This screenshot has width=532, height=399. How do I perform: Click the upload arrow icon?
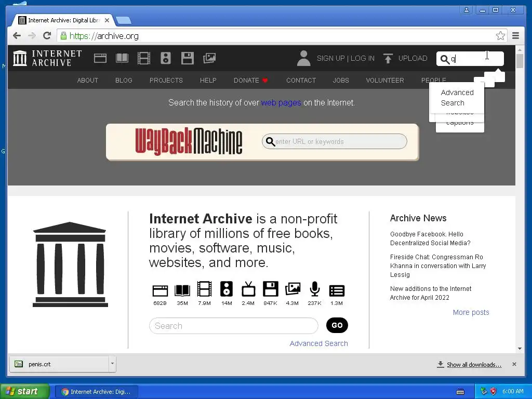[x=388, y=58]
